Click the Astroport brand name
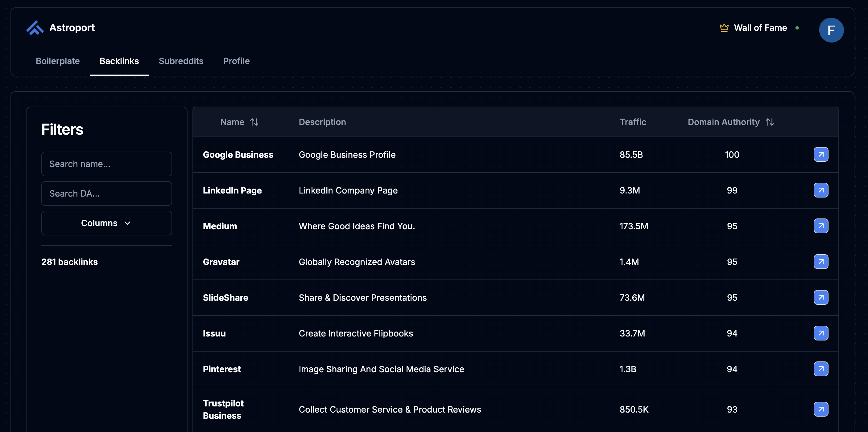 click(72, 28)
